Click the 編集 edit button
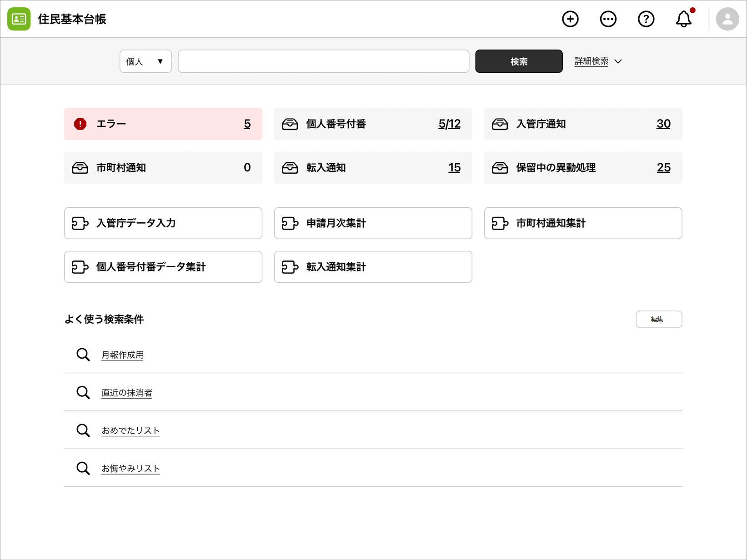747x560 pixels. point(659,319)
